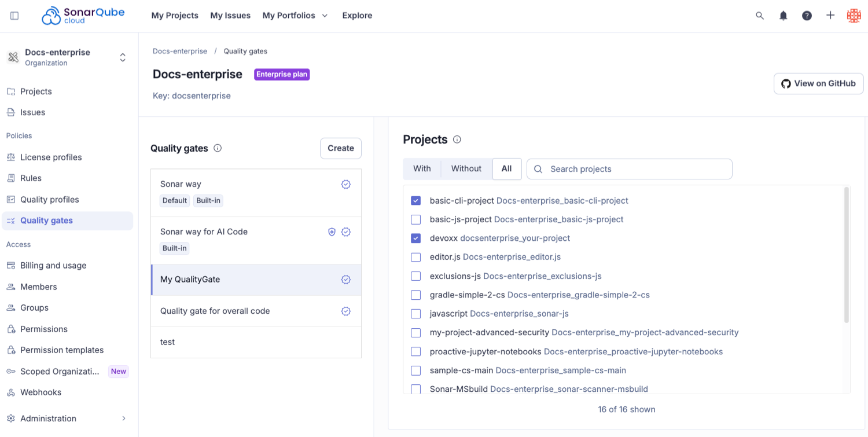This screenshot has height=437, width=868.
Task: Select the test quality gate
Action: tap(256, 342)
